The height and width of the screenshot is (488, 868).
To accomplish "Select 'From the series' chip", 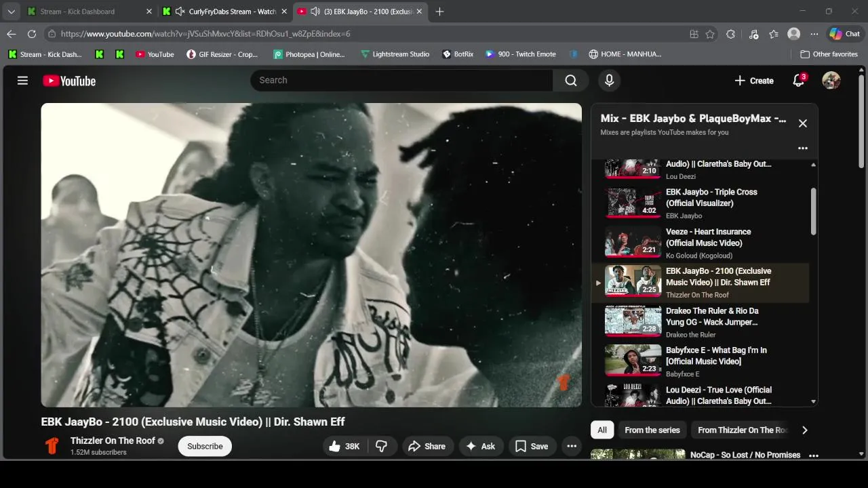I will click(652, 430).
